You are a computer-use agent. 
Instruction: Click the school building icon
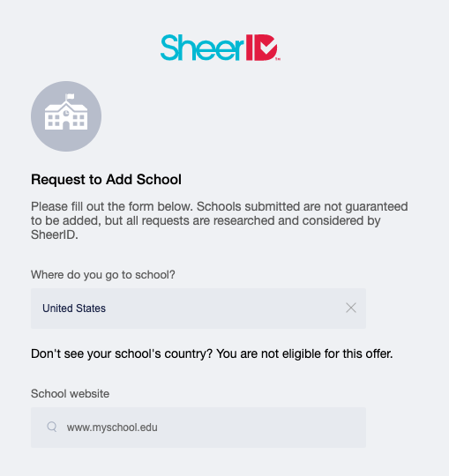[66, 116]
